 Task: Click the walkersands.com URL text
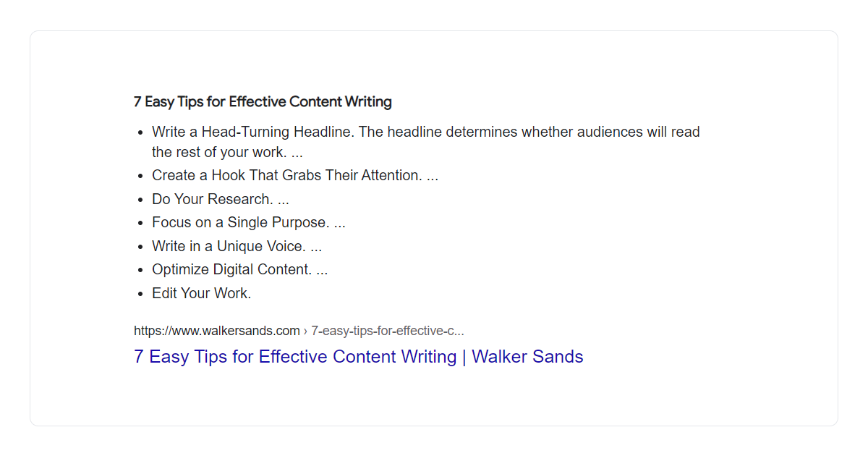coord(216,331)
